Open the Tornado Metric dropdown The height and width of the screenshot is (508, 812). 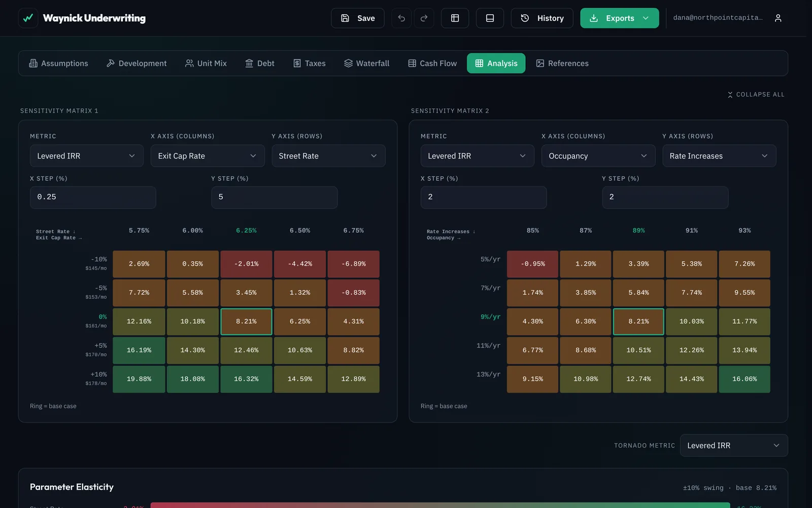coord(734,446)
